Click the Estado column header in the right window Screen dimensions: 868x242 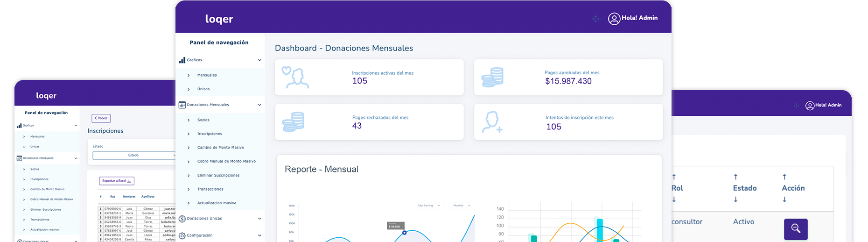coord(745,188)
